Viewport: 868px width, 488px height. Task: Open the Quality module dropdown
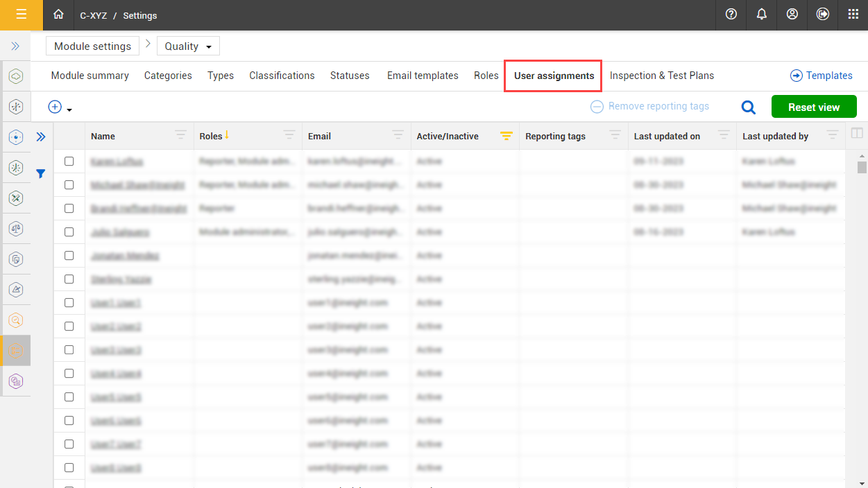[x=188, y=46]
